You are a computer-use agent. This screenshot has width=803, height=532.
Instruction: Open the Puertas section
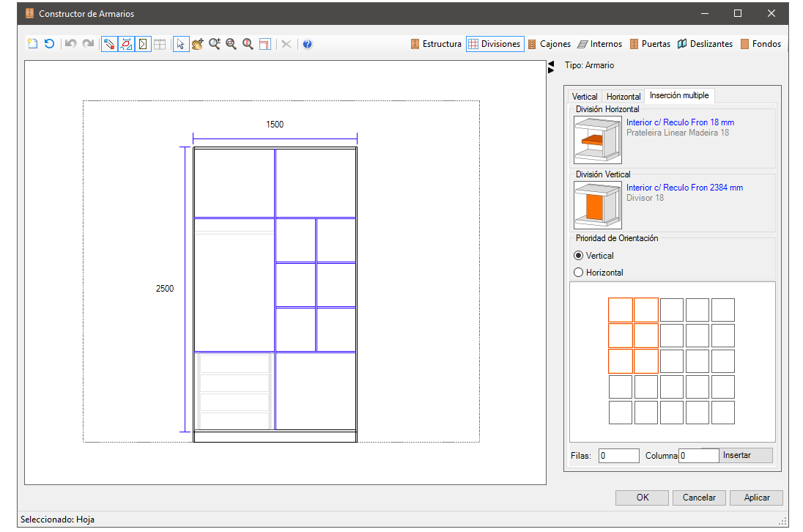tap(650, 44)
